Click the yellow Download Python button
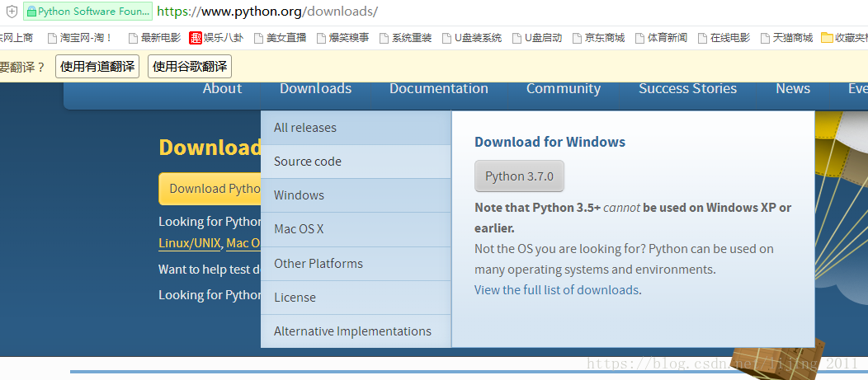Image resolution: width=868 pixels, height=380 pixels. tap(210, 189)
